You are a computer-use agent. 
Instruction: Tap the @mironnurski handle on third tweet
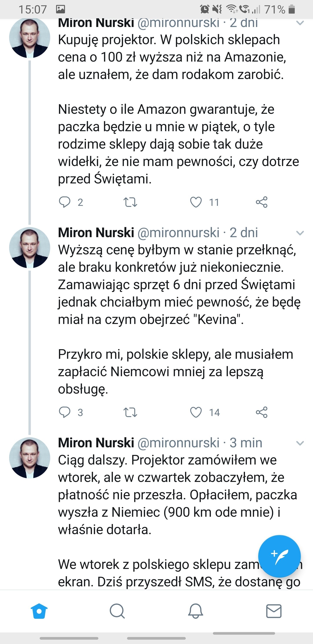point(178,443)
